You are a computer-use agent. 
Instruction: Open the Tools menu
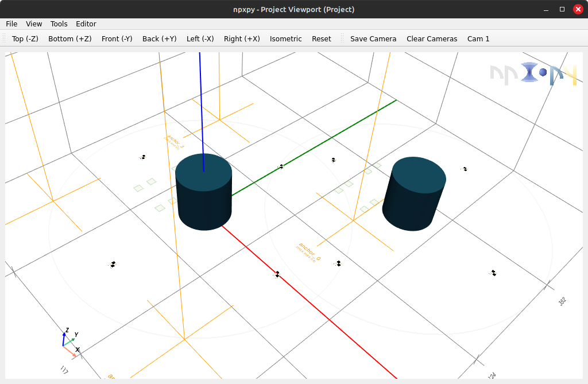[59, 24]
